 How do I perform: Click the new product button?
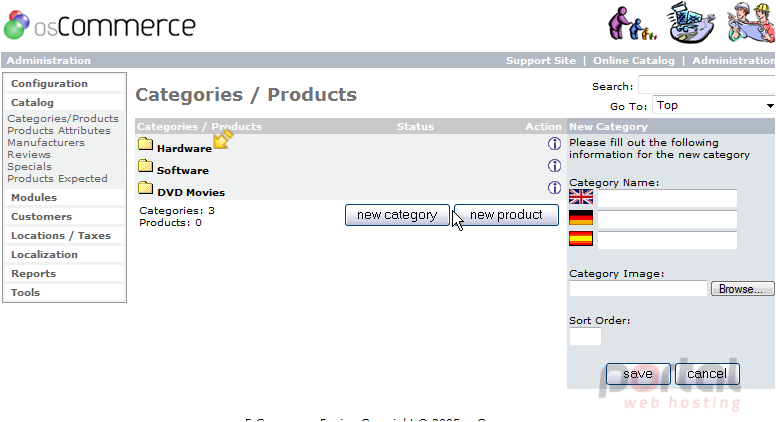[506, 215]
